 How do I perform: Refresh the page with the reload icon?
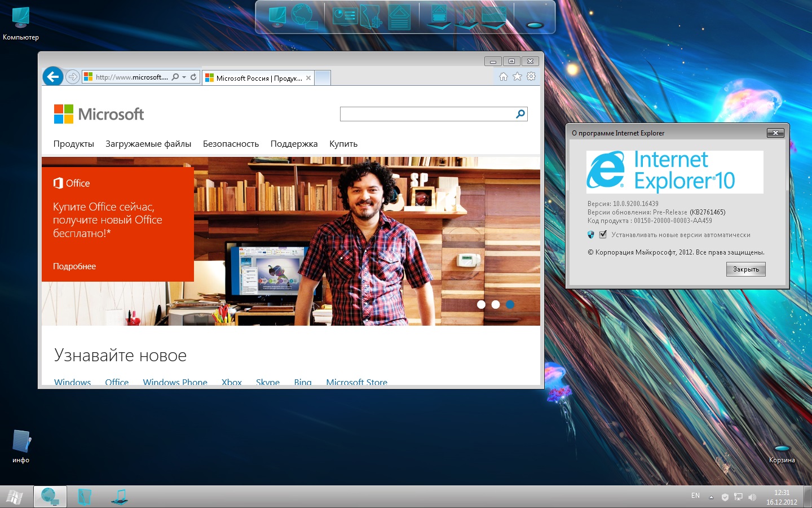[193, 77]
